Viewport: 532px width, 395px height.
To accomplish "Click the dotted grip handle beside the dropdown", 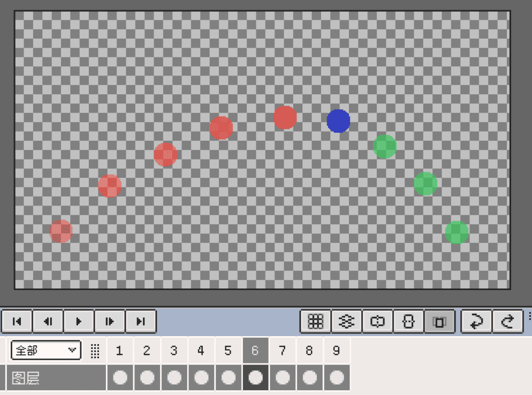I will [95, 351].
